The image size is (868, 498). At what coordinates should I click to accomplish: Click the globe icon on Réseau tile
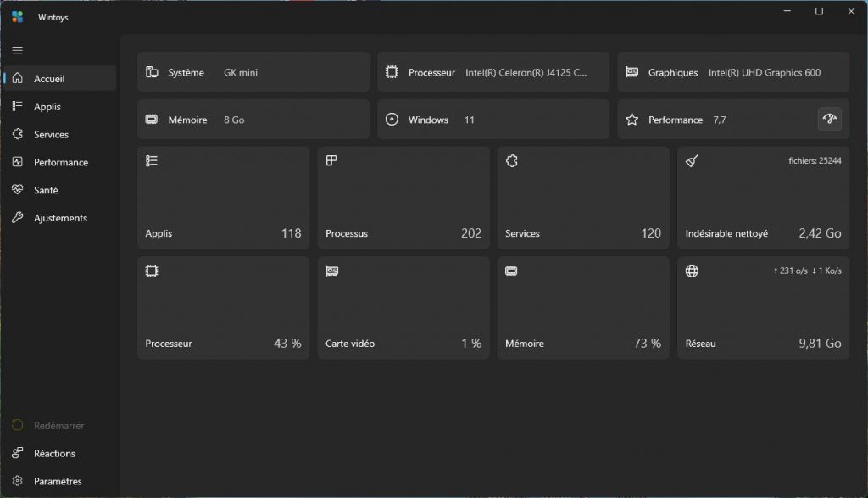(x=692, y=271)
